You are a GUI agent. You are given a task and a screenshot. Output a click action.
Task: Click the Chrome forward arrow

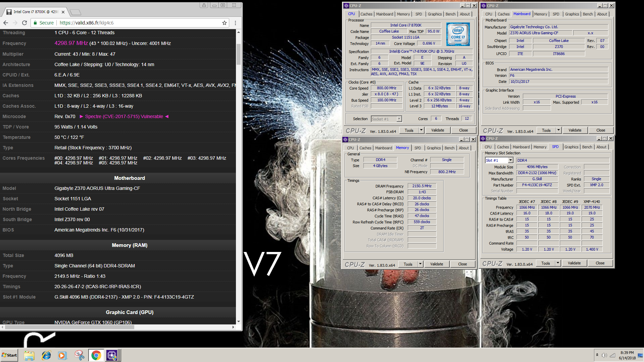coord(15,23)
